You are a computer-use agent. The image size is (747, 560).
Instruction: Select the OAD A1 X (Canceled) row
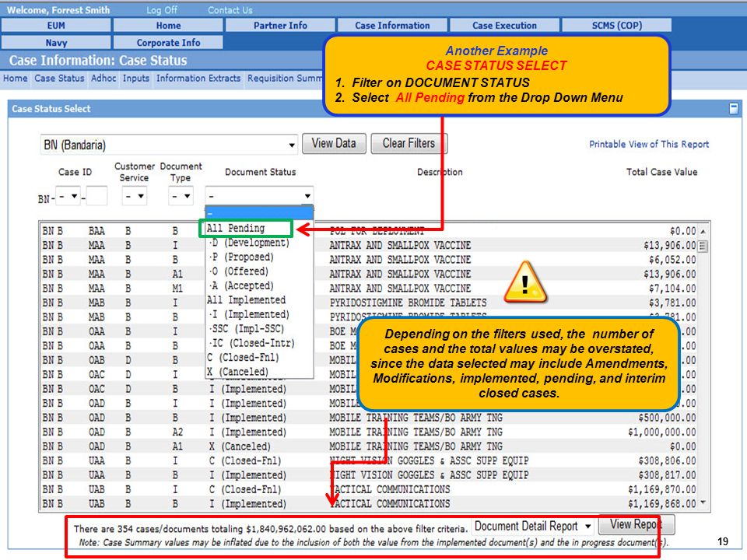click(x=369, y=446)
